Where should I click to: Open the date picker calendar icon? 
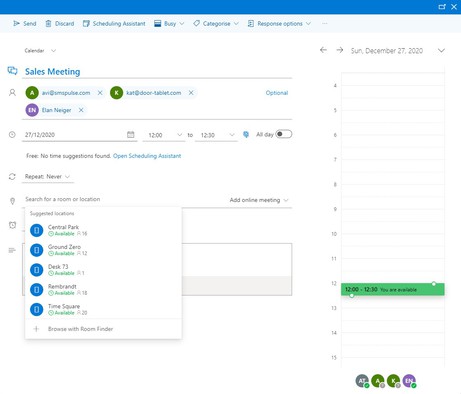coord(131,134)
